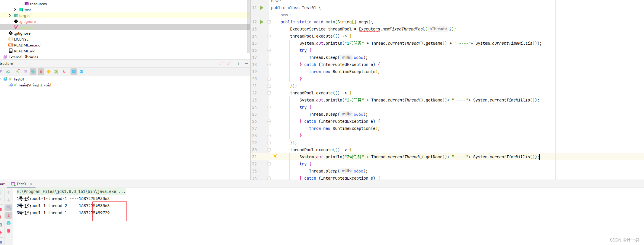Viewport: 644px width, 245px height.
Task: Open the LICENSE file
Action: (x=21, y=39)
